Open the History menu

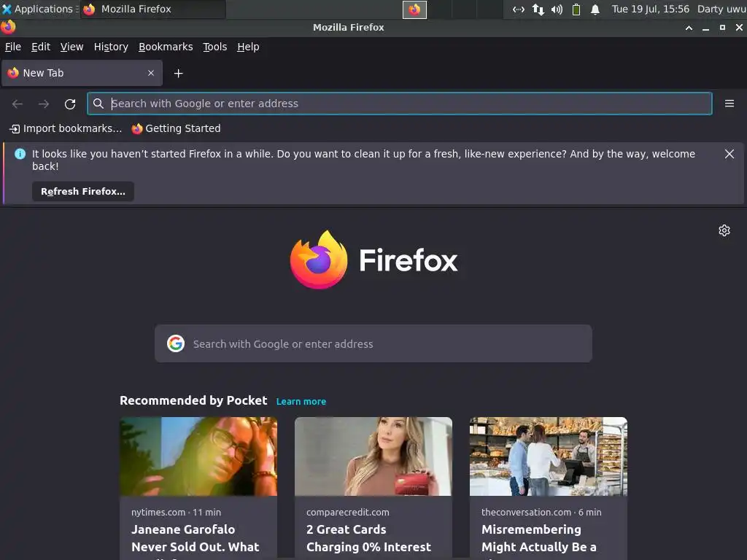pos(111,47)
